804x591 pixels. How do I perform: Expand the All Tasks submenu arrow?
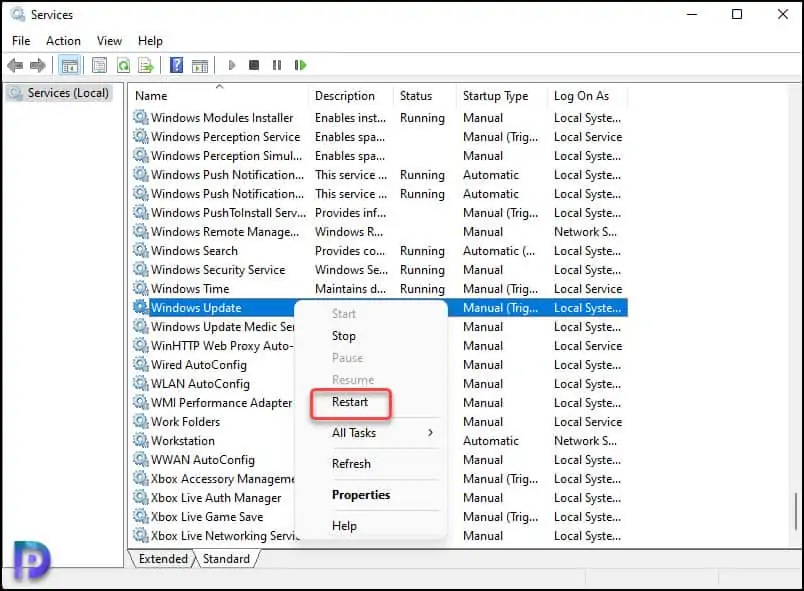pos(430,433)
